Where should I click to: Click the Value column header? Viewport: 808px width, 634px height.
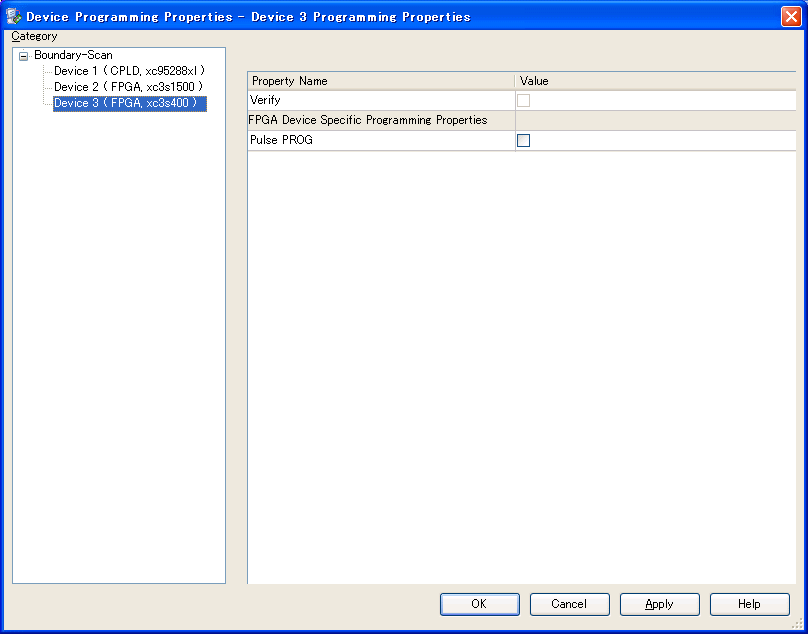(x=655, y=81)
